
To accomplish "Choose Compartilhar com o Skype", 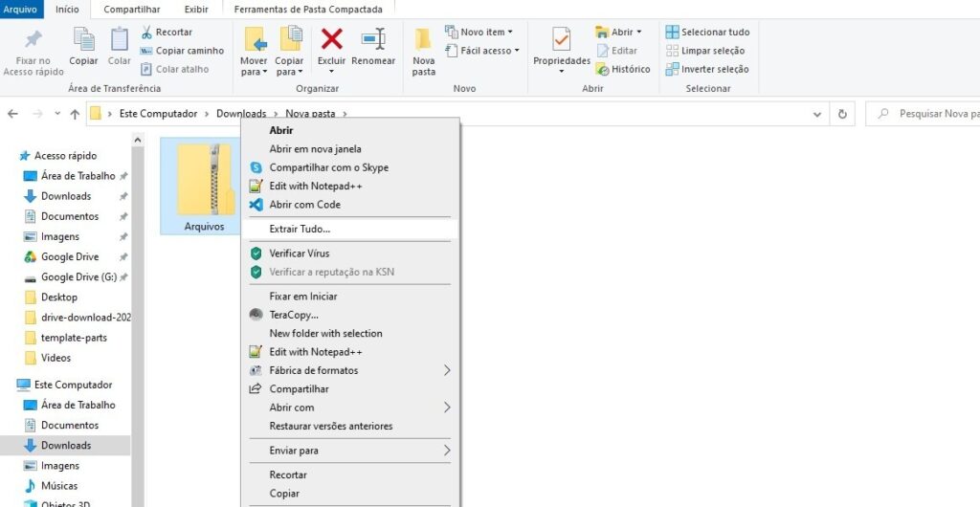I will tap(350, 167).
